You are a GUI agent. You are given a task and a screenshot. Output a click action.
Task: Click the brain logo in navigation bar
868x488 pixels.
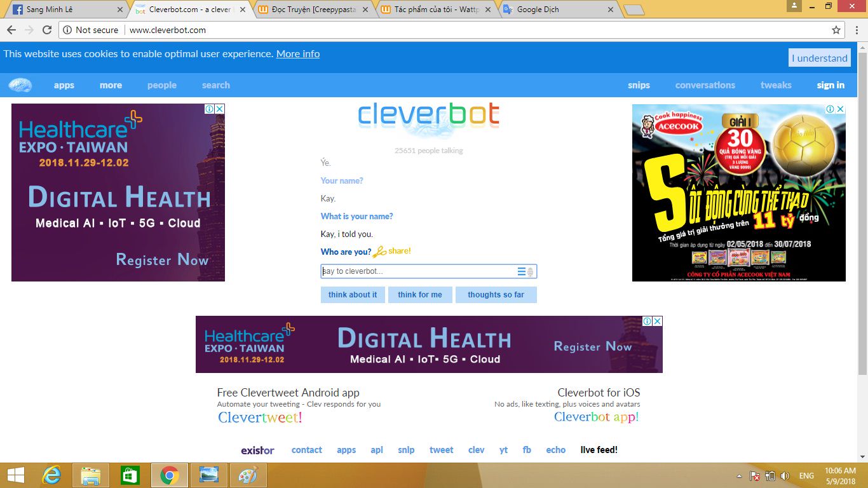(20, 85)
